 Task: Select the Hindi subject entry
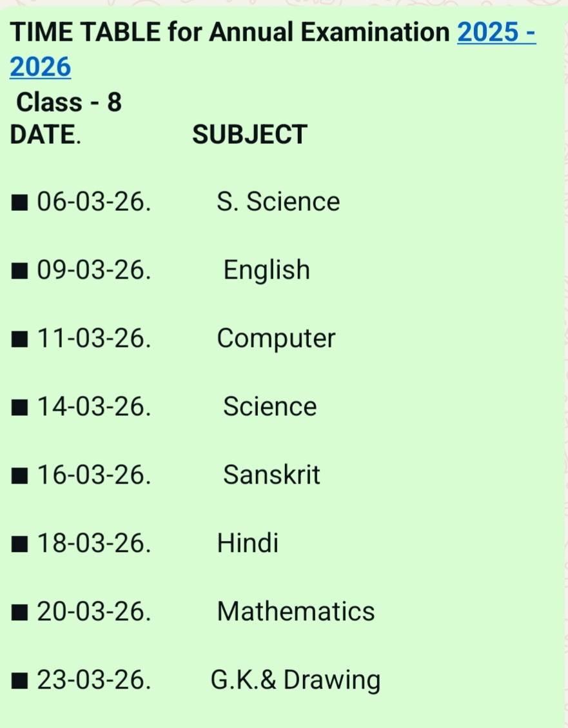(248, 544)
